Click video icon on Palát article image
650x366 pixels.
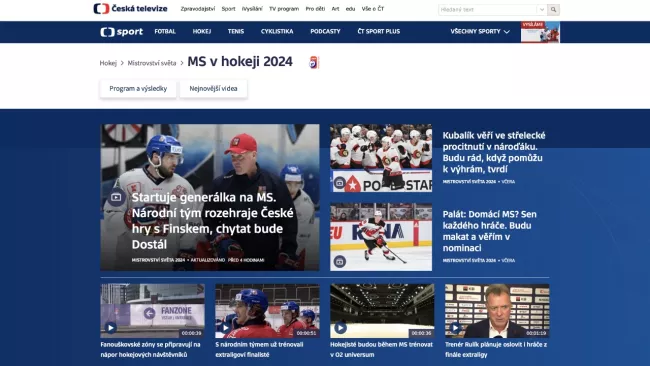click(x=340, y=262)
